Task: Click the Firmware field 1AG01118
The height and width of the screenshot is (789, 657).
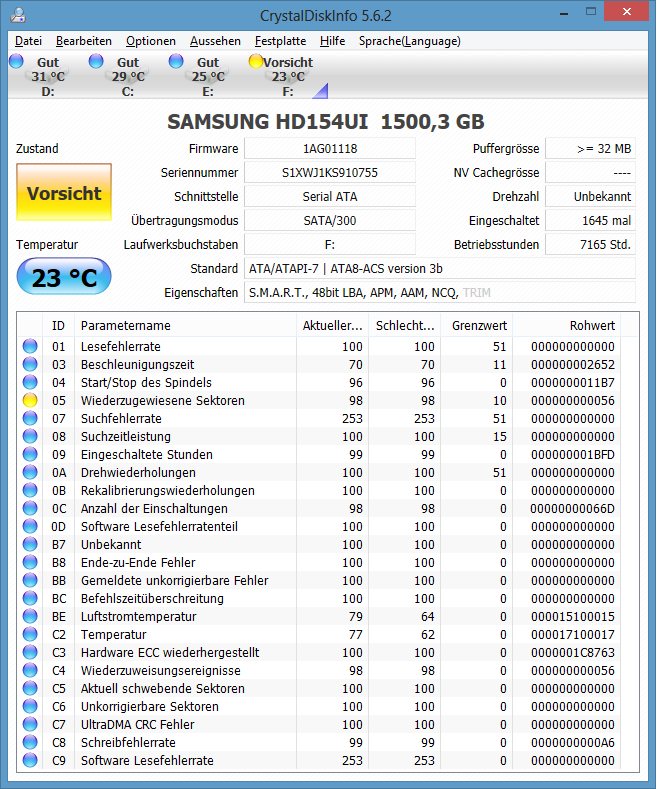Action: tap(330, 148)
